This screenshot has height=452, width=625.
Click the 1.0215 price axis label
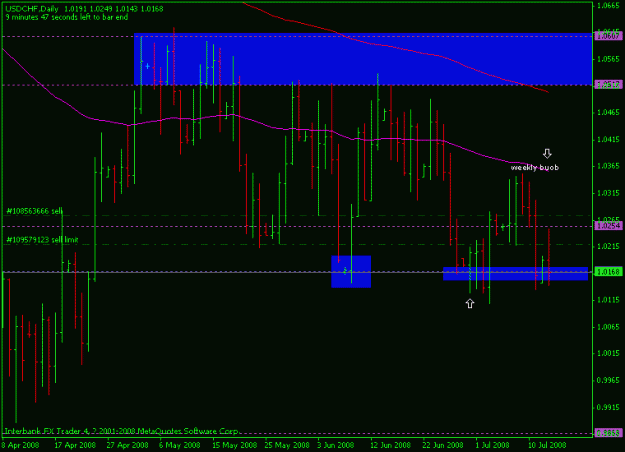click(x=608, y=246)
